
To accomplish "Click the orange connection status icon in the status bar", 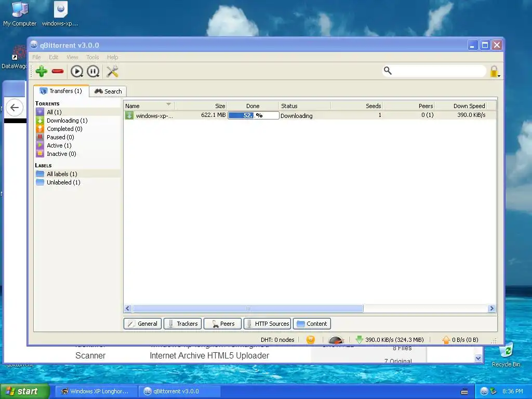I will pyautogui.click(x=311, y=340).
